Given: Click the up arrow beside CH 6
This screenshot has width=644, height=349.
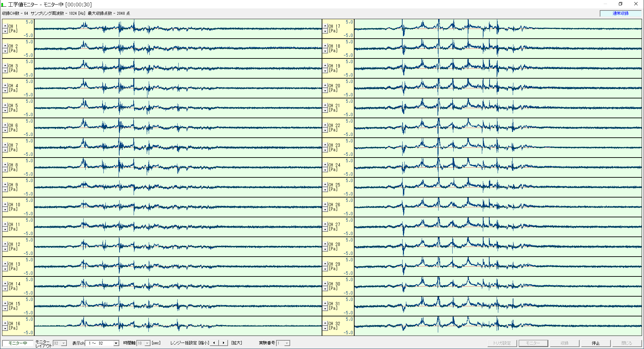Looking at the screenshot, I should point(5,125).
